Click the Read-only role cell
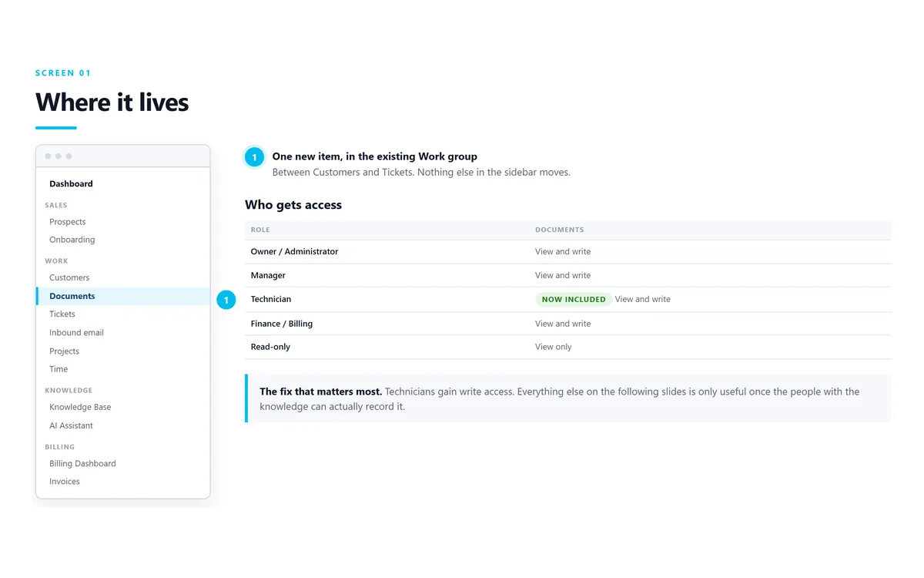Viewport: 924px width, 578px height. tap(270, 347)
